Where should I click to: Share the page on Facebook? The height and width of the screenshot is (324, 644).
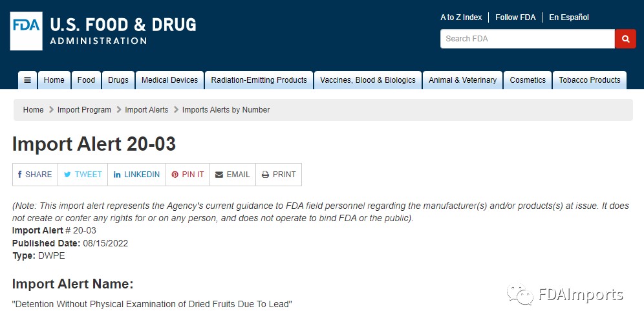(35, 175)
